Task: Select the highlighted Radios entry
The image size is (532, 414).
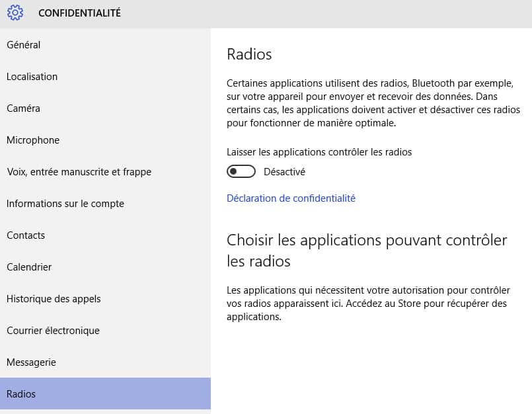Action: click(105, 393)
